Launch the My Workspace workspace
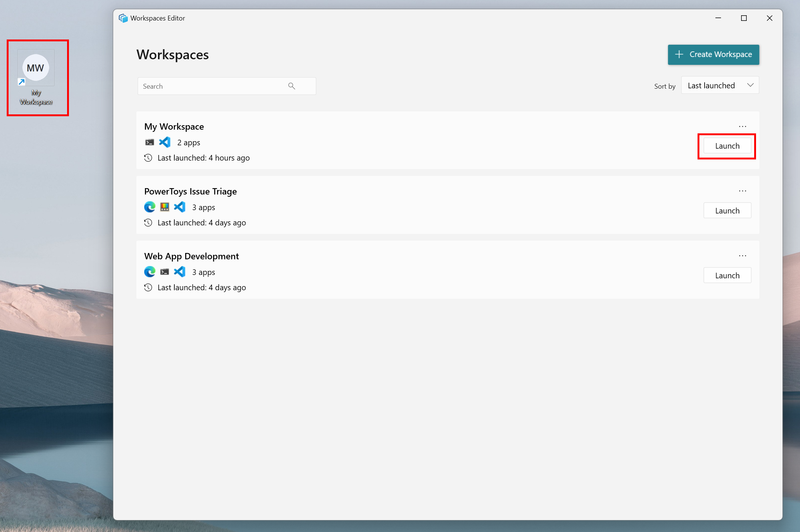Screen dimensions: 800x532 tap(726, 145)
